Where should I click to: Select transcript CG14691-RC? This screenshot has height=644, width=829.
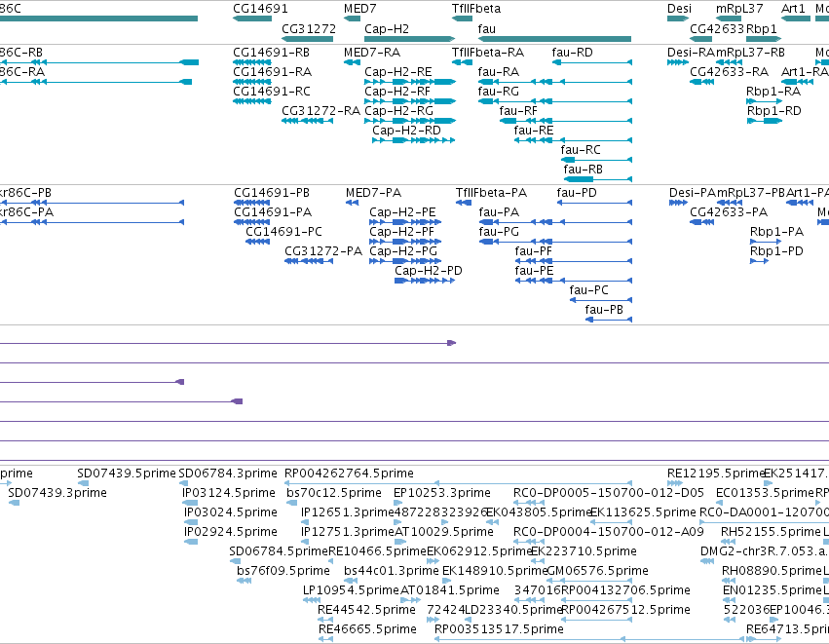point(272,92)
